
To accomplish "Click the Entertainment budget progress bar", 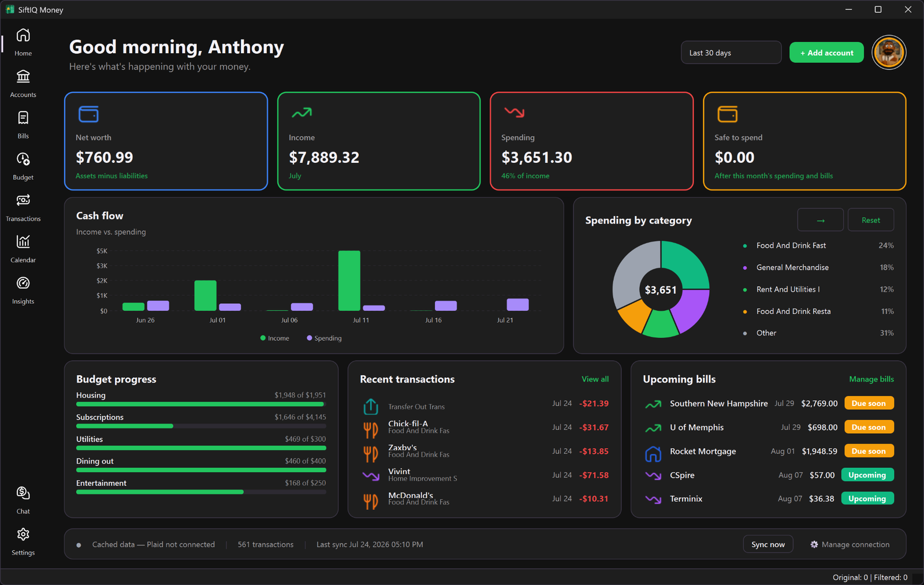I will 201,492.
